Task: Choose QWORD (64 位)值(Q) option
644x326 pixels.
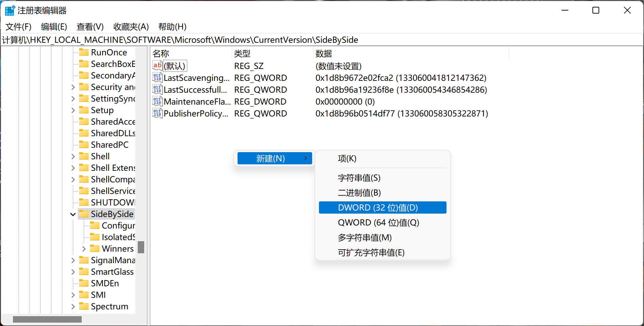Action: (382, 222)
